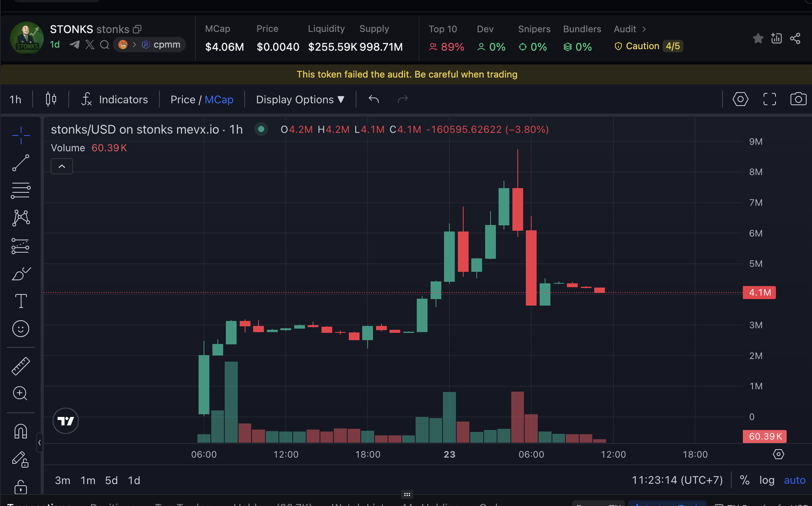Set chart range to 3m
Viewport: 812px width, 506px height.
tap(63, 480)
